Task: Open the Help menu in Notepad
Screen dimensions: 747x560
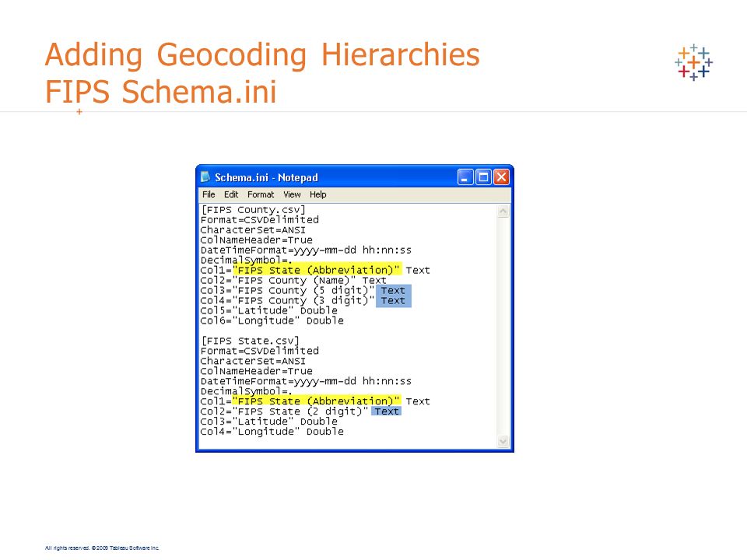Action: (317, 194)
